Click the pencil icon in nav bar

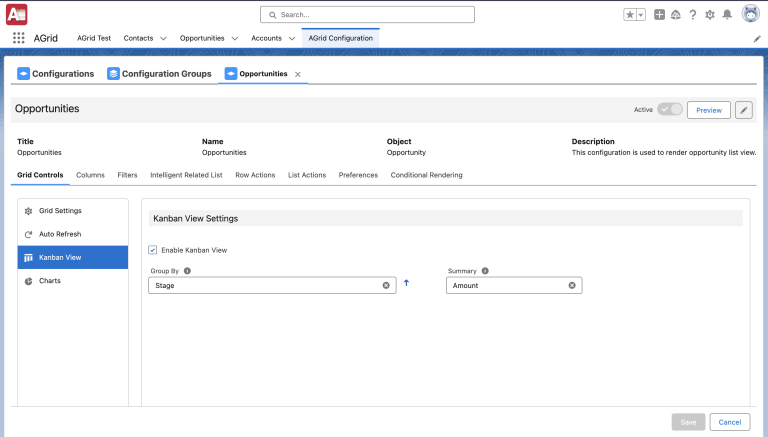pos(757,39)
